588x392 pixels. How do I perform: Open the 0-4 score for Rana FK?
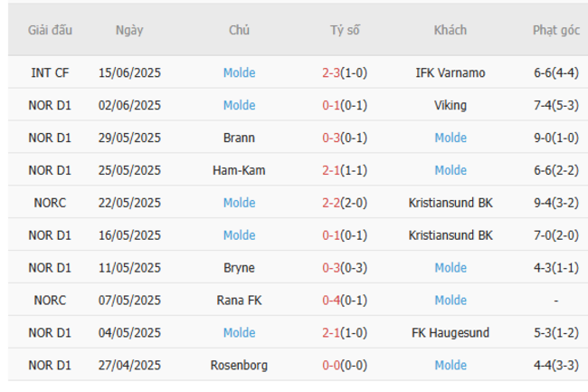(x=330, y=301)
